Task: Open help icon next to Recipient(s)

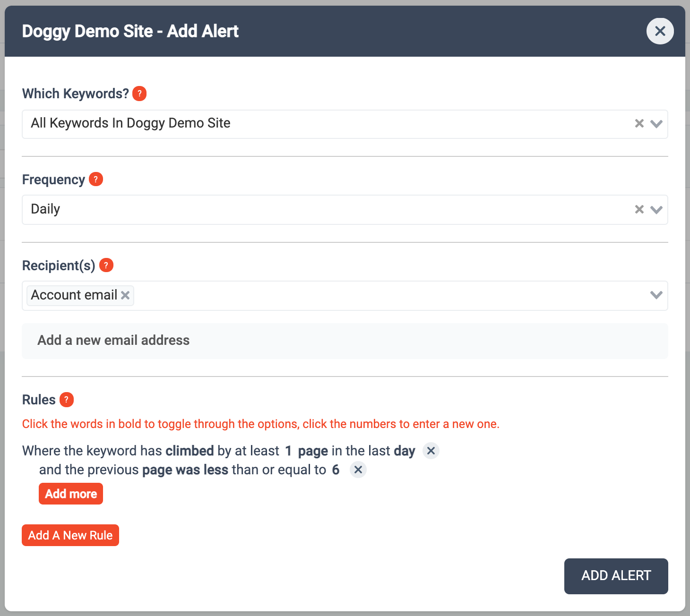Action: (x=106, y=265)
